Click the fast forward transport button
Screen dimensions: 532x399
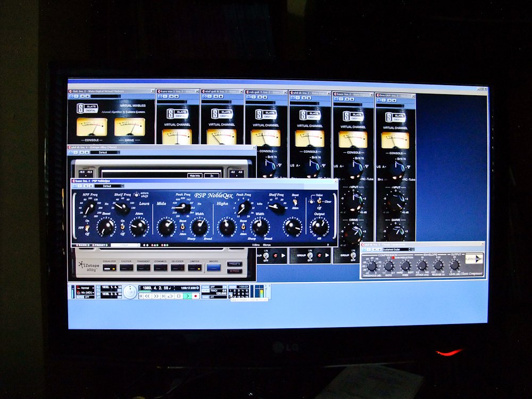[156, 296]
